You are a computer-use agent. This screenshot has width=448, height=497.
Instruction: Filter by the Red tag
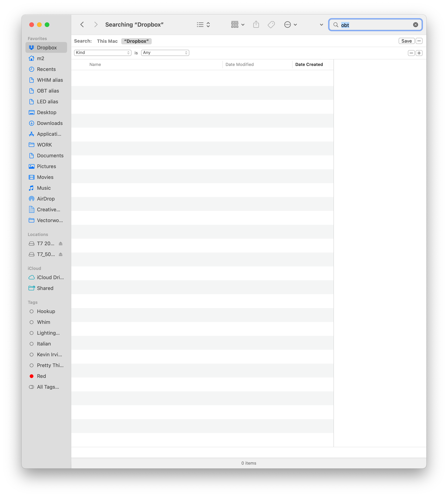tap(46, 376)
